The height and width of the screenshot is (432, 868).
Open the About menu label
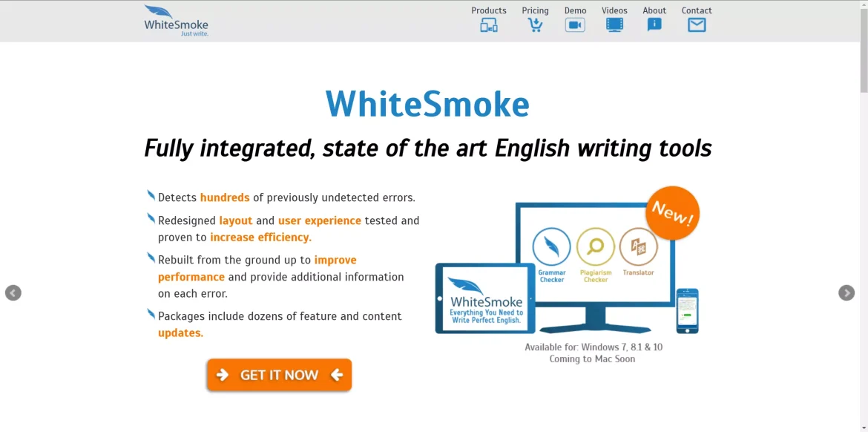point(654,10)
